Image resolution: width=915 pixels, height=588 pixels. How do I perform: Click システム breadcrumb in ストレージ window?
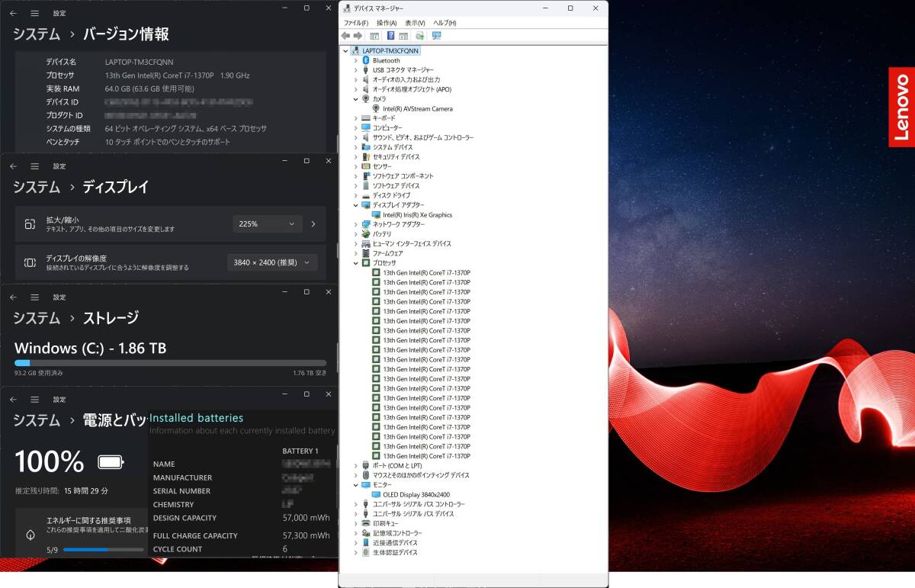(x=37, y=318)
